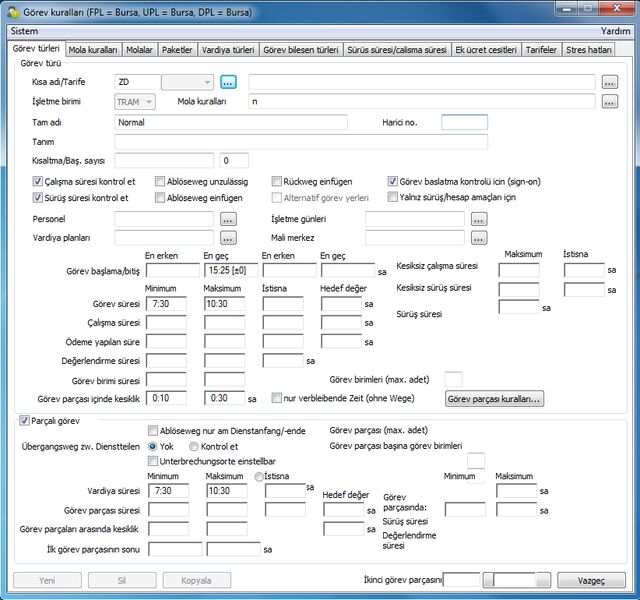Click the Sil button
This screenshot has height=600, width=640.
coord(122,580)
